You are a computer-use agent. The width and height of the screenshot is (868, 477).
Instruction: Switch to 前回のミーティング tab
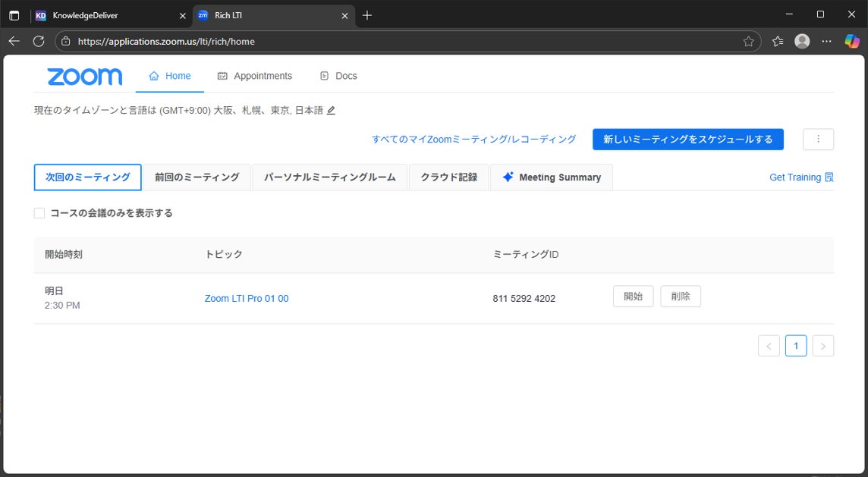(x=197, y=177)
